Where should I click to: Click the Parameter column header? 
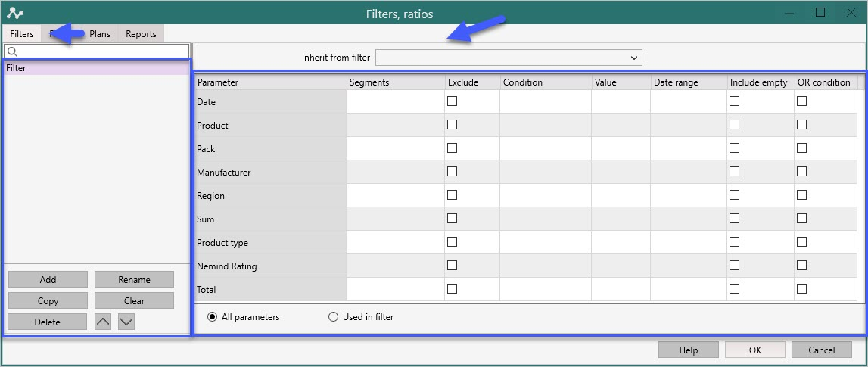(x=270, y=82)
